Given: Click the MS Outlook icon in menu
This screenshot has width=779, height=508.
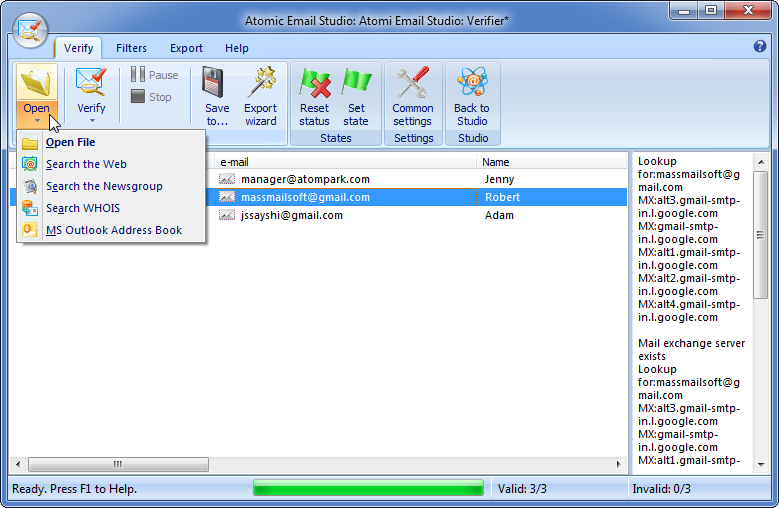Looking at the screenshot, I should [x=30, y=230].
